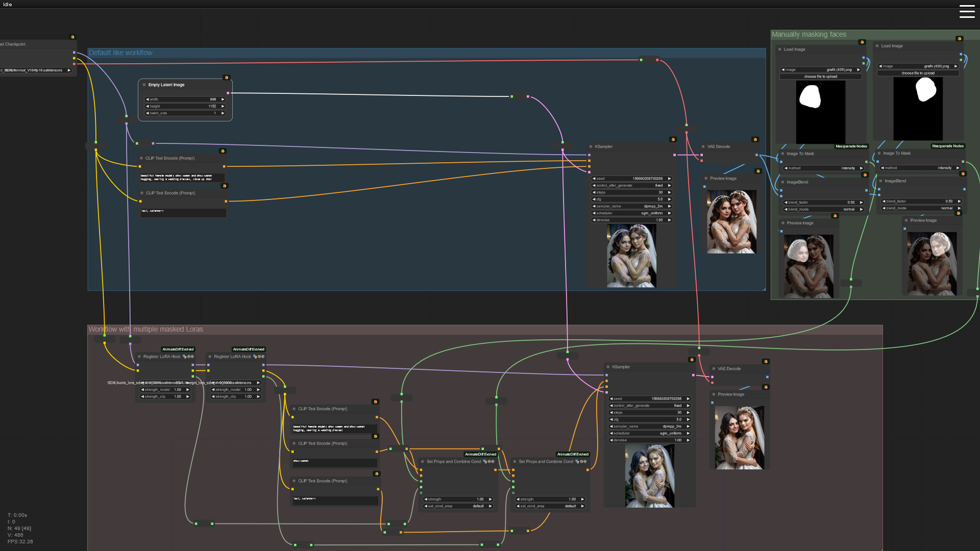
Task: Select Workflow with multiple masked Loras group title
Action: [x=146, y=329]
